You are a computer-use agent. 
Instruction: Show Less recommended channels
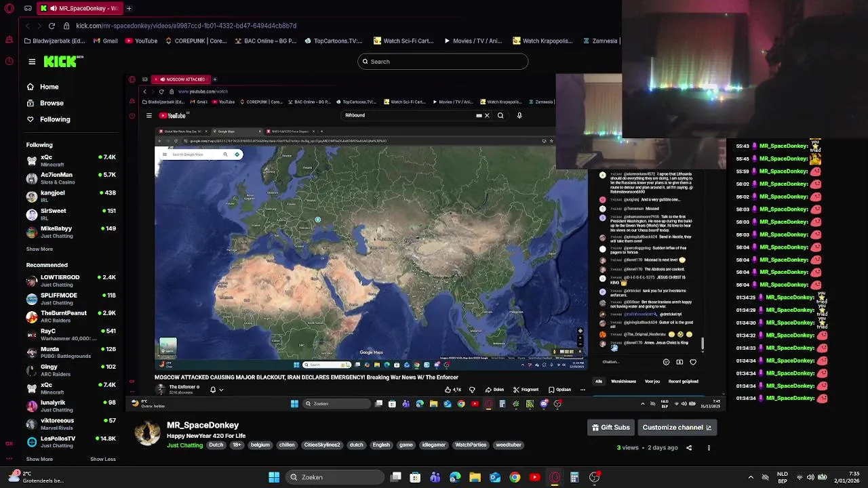(103, 459)
